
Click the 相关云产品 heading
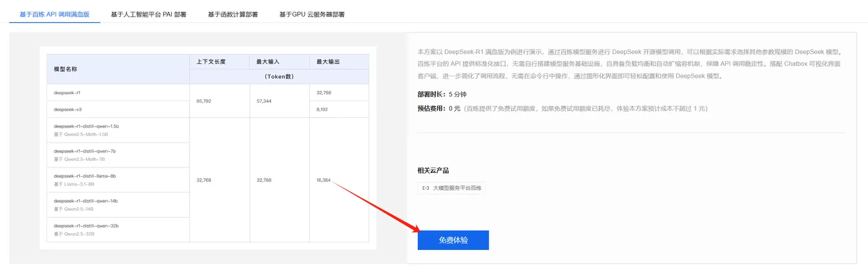coord(433,170)
